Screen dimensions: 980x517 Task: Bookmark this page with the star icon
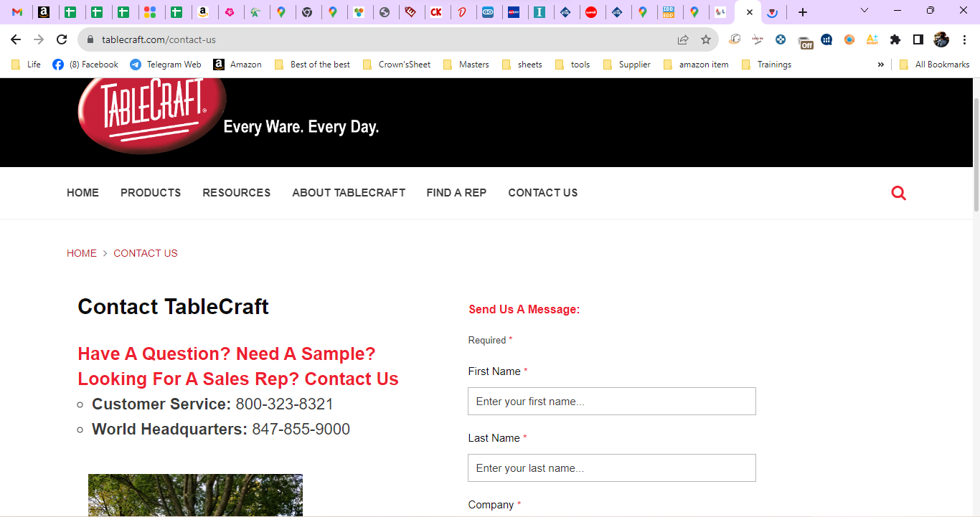[706, 40]
